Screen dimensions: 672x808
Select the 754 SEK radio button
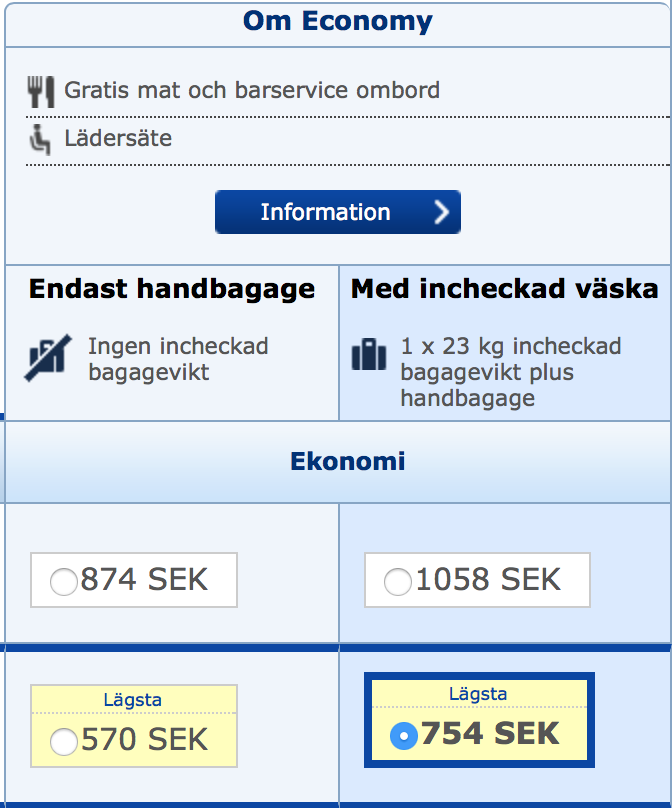[403, 736]
